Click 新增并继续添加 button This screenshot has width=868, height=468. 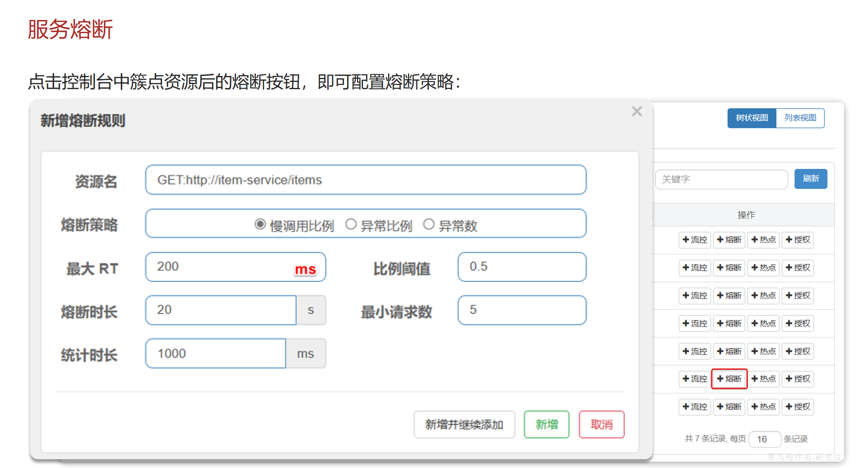click(464, 424)
